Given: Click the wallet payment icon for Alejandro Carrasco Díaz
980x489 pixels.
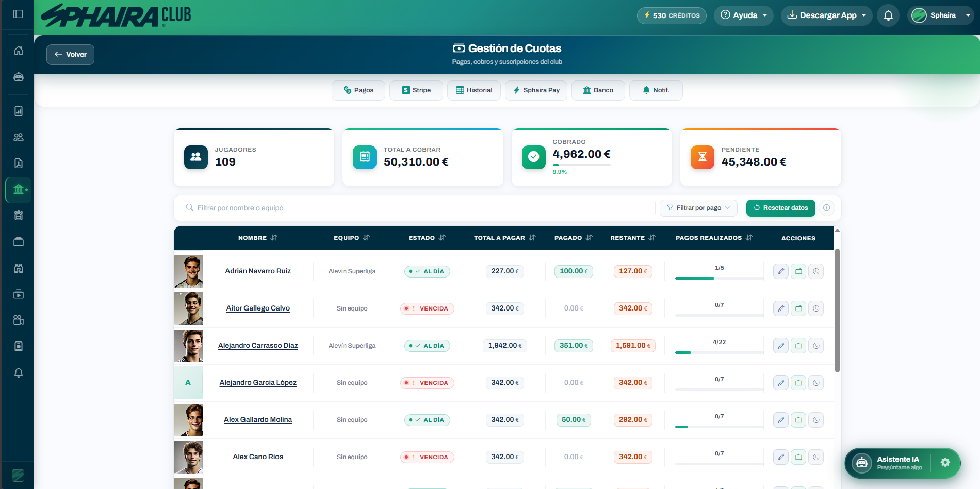Looking at the screenshot, I should [x=798, y=346].
